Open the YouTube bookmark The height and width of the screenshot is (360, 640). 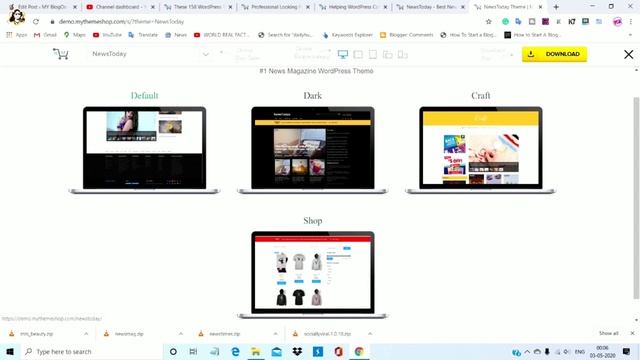[107, 35]
